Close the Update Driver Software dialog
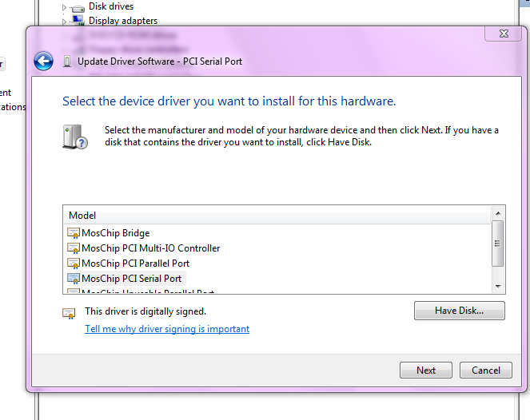This screenshot has height=420, width=530. tap(504, 34)
